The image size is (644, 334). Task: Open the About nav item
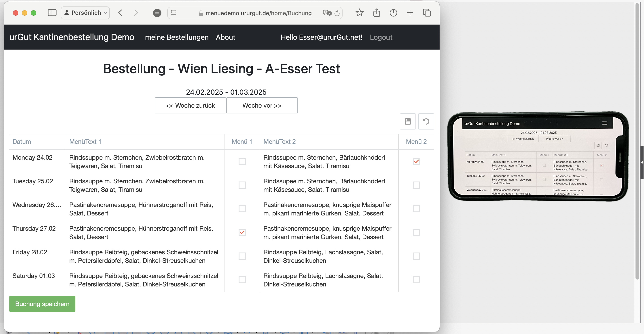(225, 37)
